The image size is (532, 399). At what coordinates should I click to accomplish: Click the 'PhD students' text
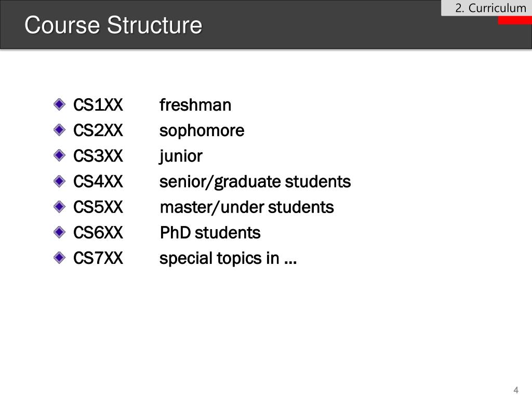[x=210, y=233]
